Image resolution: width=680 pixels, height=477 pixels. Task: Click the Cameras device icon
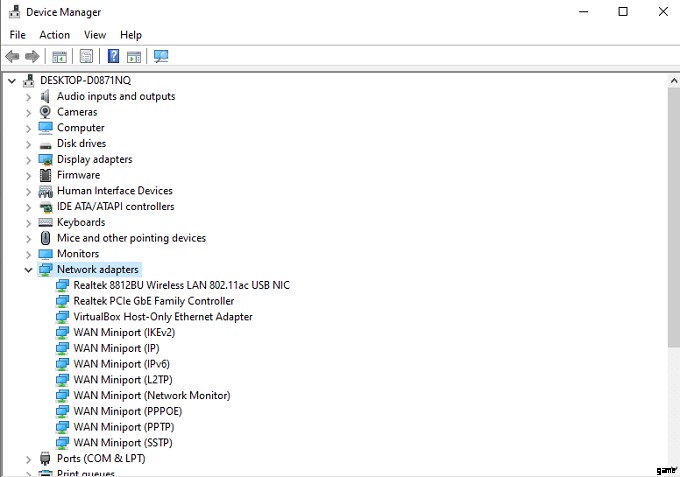(x=45, y=112)
